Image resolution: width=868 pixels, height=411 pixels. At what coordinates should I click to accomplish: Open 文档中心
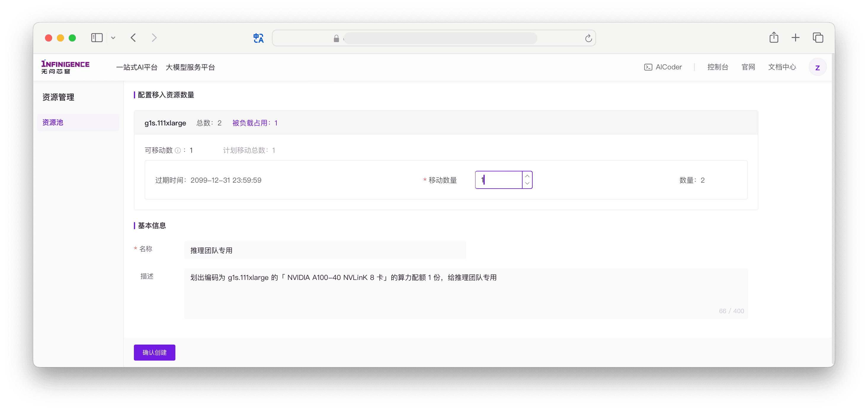pyautogui.click(x=782, y=67)
